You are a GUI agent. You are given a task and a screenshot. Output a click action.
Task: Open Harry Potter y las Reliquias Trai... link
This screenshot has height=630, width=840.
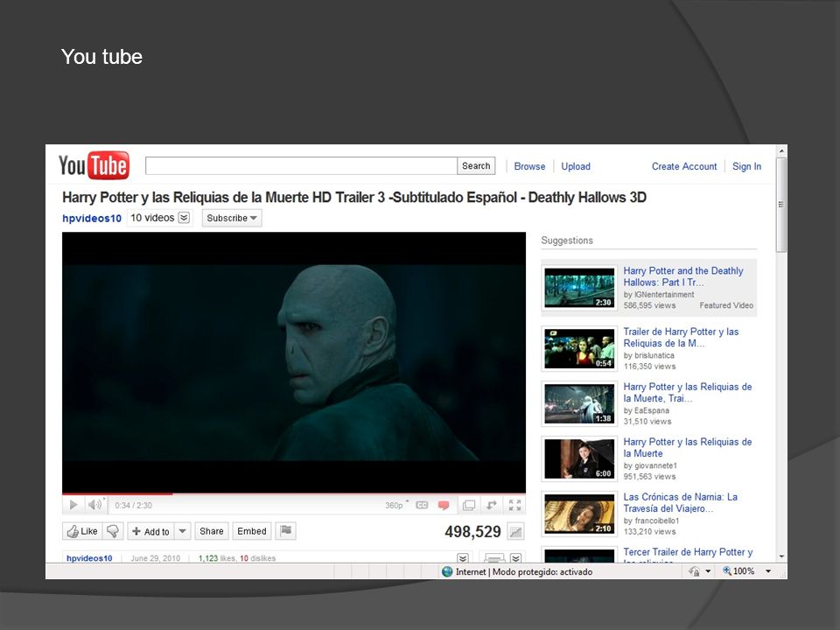point(688,393)
